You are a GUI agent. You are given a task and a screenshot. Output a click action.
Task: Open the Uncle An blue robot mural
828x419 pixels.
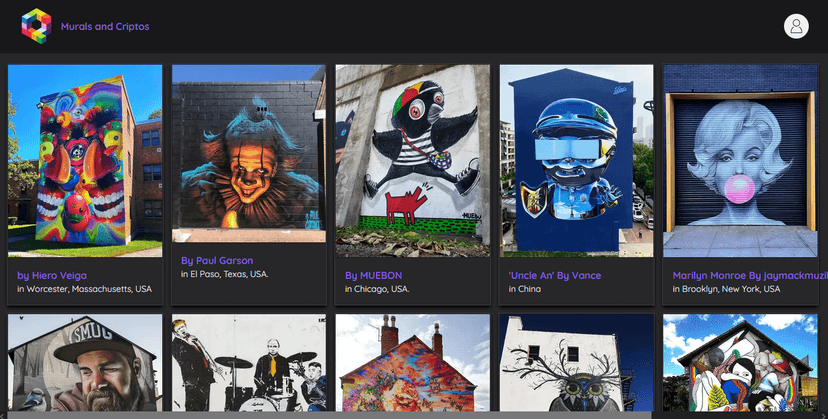577,160
